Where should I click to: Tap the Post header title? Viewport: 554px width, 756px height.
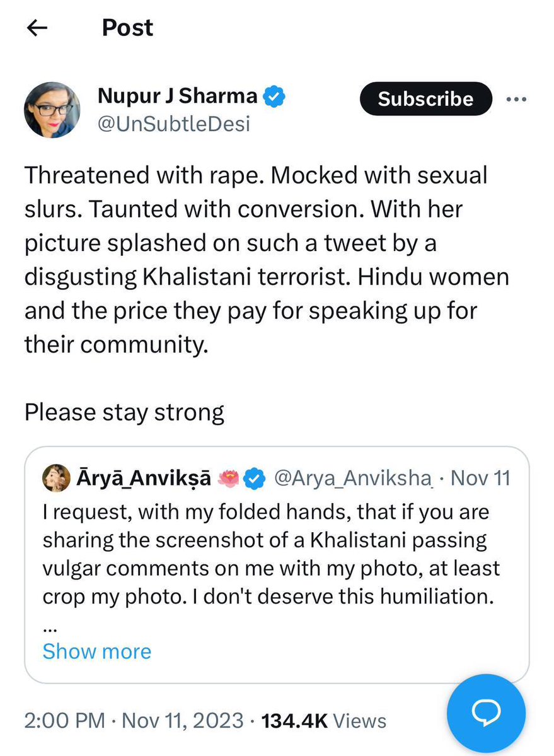[127, 28]
